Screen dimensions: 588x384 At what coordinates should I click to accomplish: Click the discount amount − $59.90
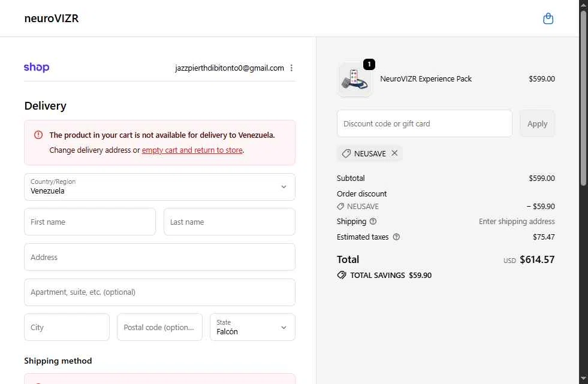tap(541, 207)
